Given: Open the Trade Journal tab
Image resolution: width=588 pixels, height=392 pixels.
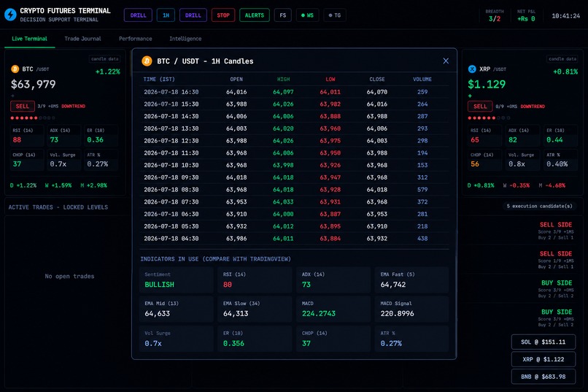Looking at the screenshot, I should point(82,39).
